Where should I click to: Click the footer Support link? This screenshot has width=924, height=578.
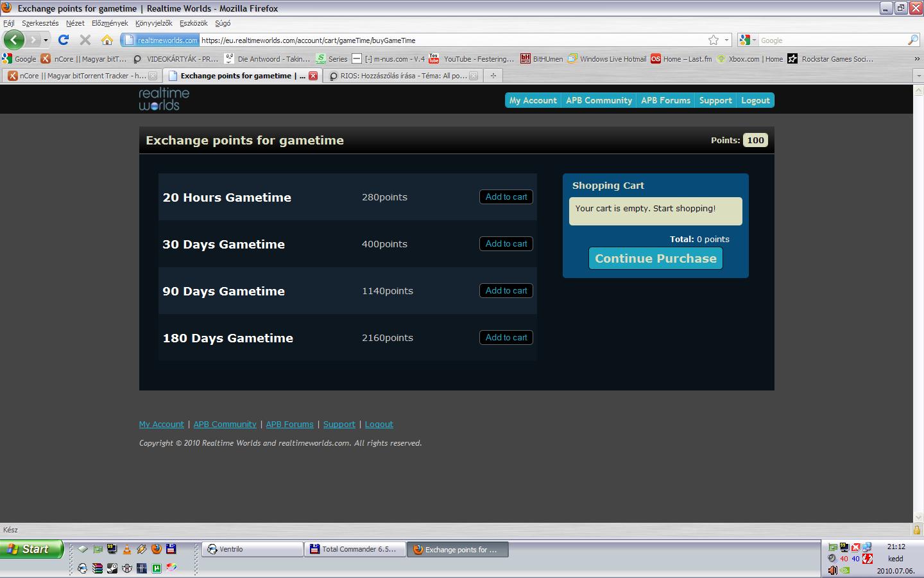pyautogui.click(x=339, y=425)
